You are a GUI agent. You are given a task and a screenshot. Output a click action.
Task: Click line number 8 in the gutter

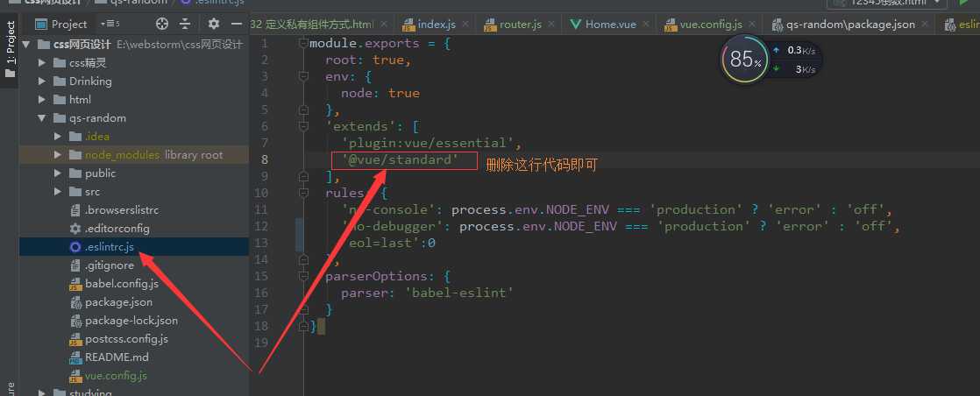(265, 159)
